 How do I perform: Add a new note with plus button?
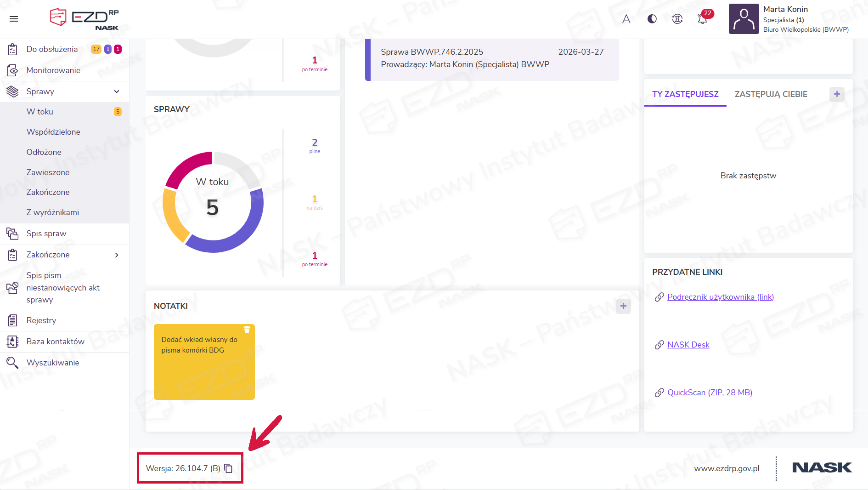(x=623, y=306)
